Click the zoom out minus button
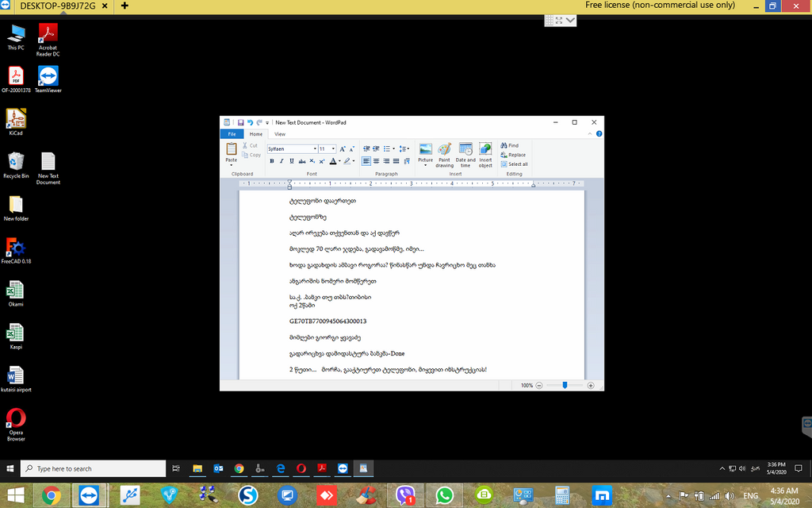 point(539,386)
